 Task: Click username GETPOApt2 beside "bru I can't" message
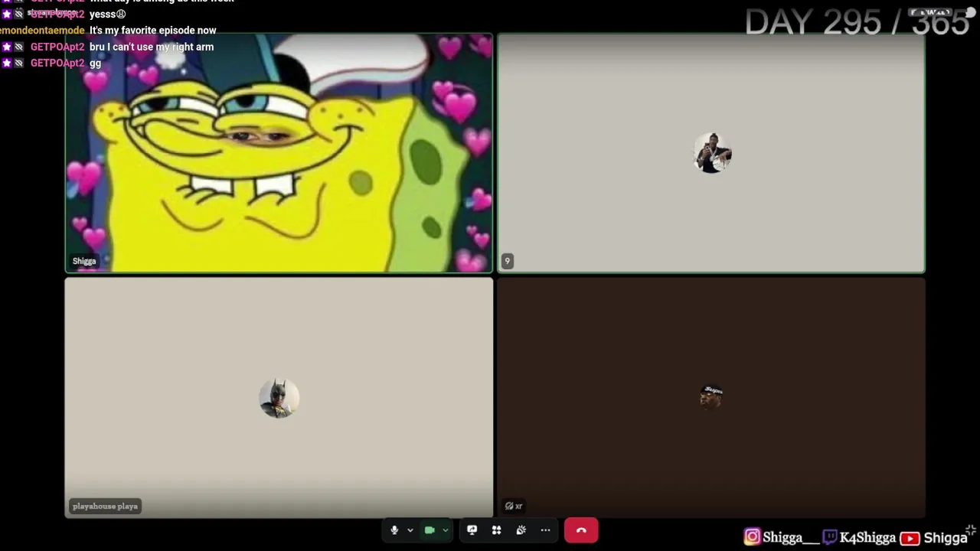(x=57, y=47)
